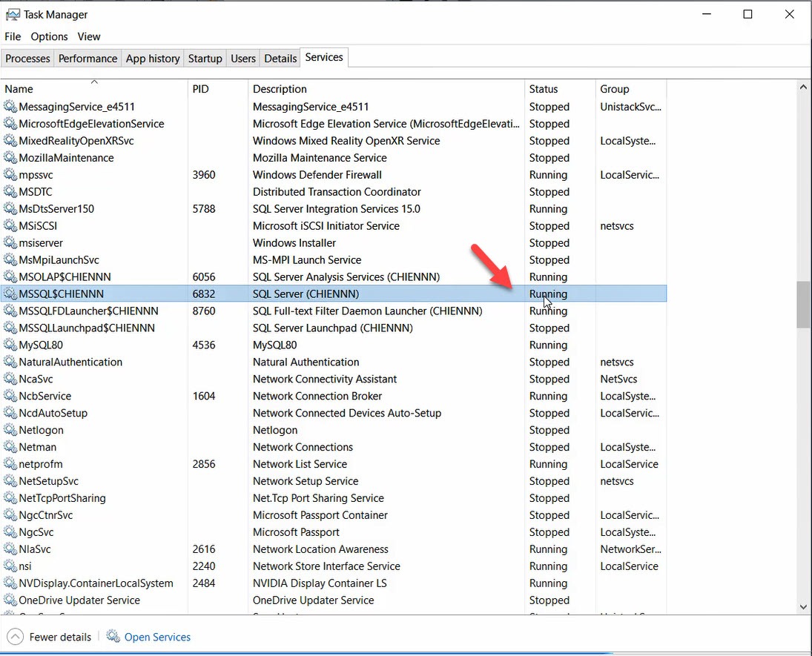The image size is (812, 656).
Task: Click the scrollbar down arrow
Action: (x=803, y=607)
